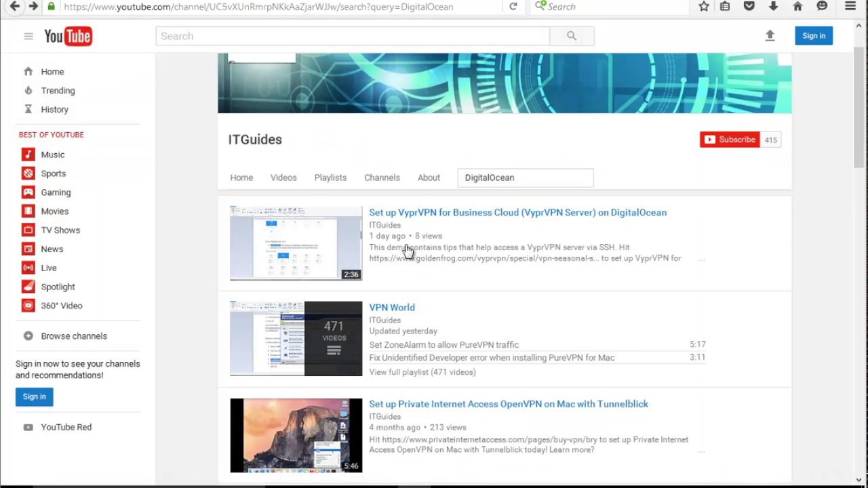The height and width of the screenshot is (488, 868).
Task: Click the YouTube search input field
Action: 353,36
